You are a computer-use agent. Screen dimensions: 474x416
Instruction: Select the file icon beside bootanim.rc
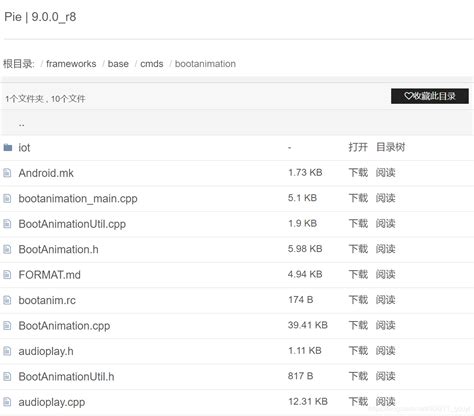click(7, 300)
